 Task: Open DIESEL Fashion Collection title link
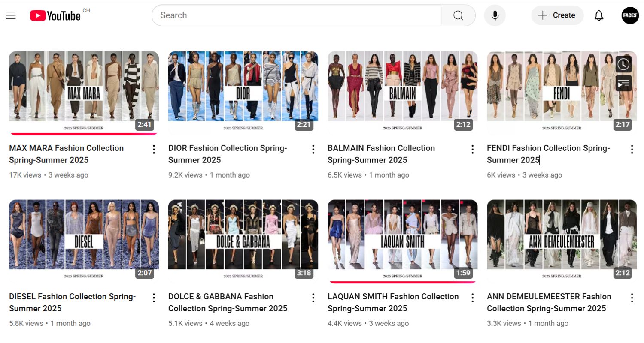72,302
